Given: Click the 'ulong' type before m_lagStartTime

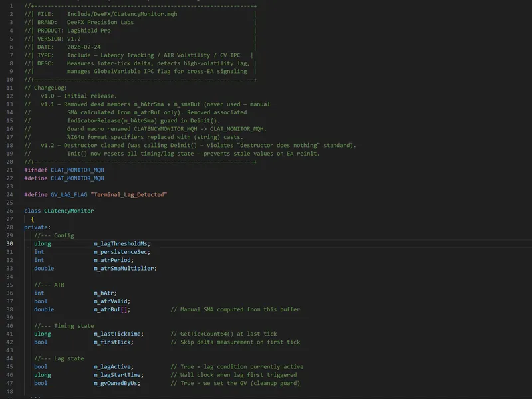Looking at the screenshot, I should click(x=43, y=375).
